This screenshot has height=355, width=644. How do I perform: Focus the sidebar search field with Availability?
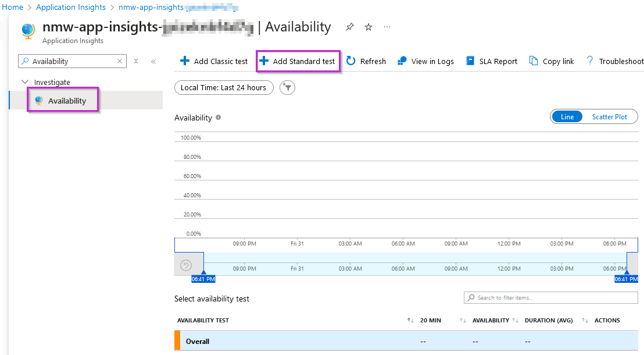point(72,61)
